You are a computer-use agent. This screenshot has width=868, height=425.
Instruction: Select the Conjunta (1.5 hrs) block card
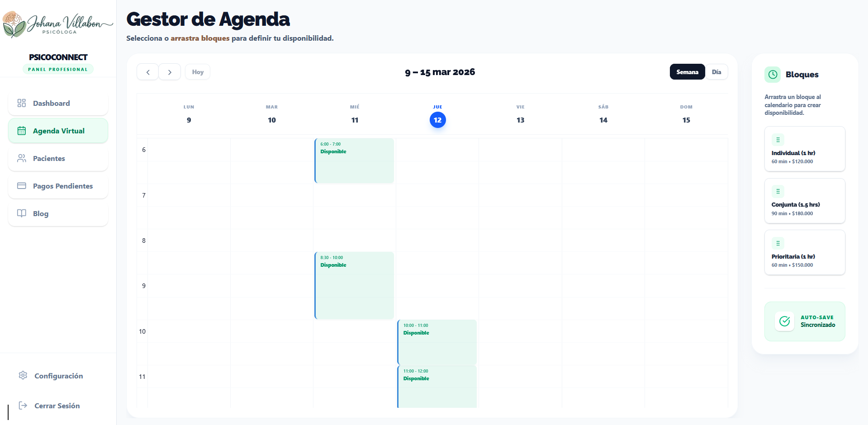point(804,201)
